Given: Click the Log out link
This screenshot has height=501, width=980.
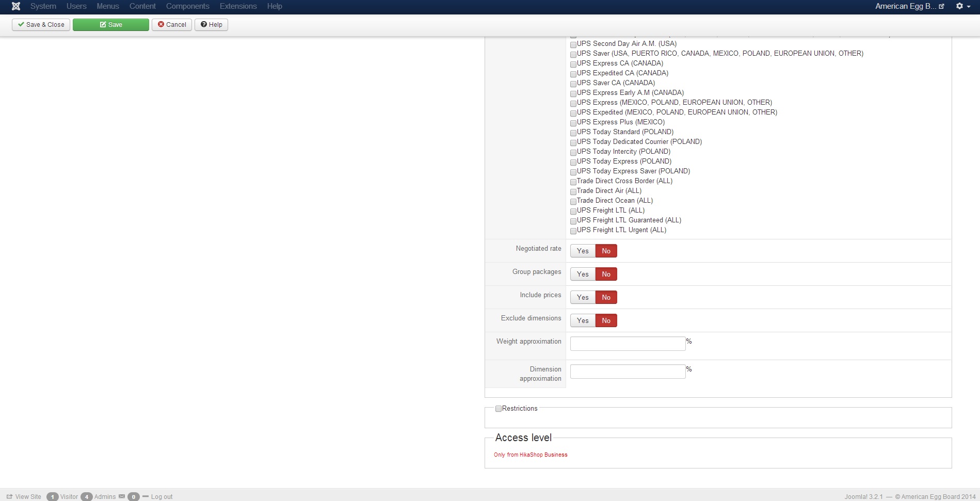Looking at the screenshot, I should coord(162,497).
